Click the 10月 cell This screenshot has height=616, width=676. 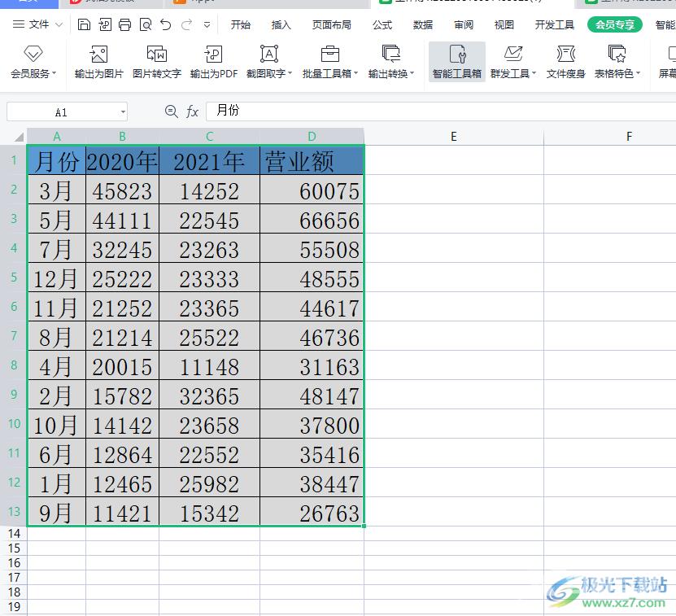[56, 424]
